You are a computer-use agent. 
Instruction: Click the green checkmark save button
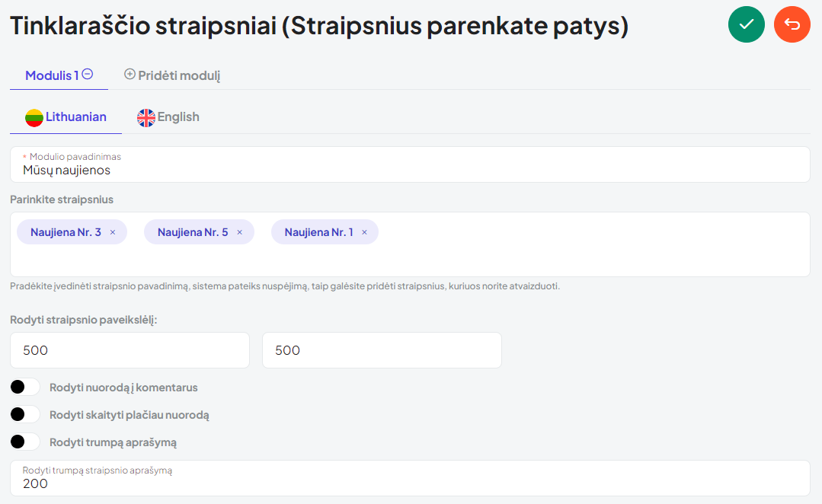746,24
